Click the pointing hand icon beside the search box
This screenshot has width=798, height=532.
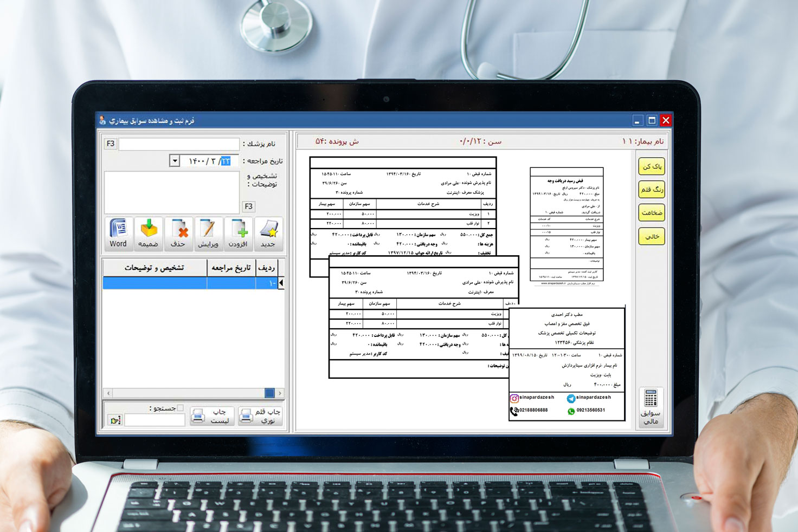tap(115, 420)
